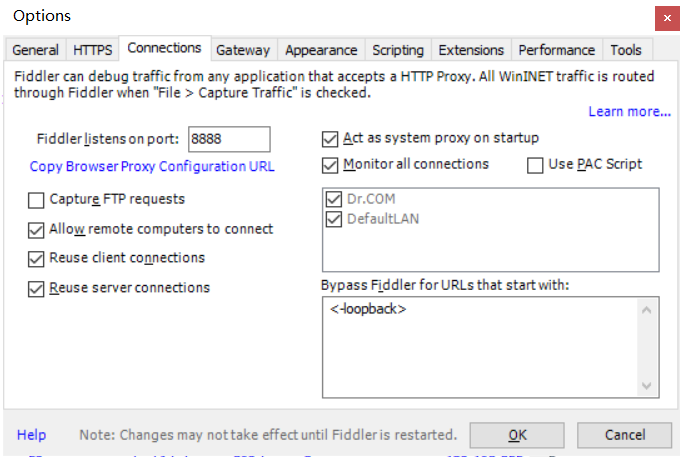Toggle Reuse server connections checkbox
680x457 pixels.
(x=37, y=289)
